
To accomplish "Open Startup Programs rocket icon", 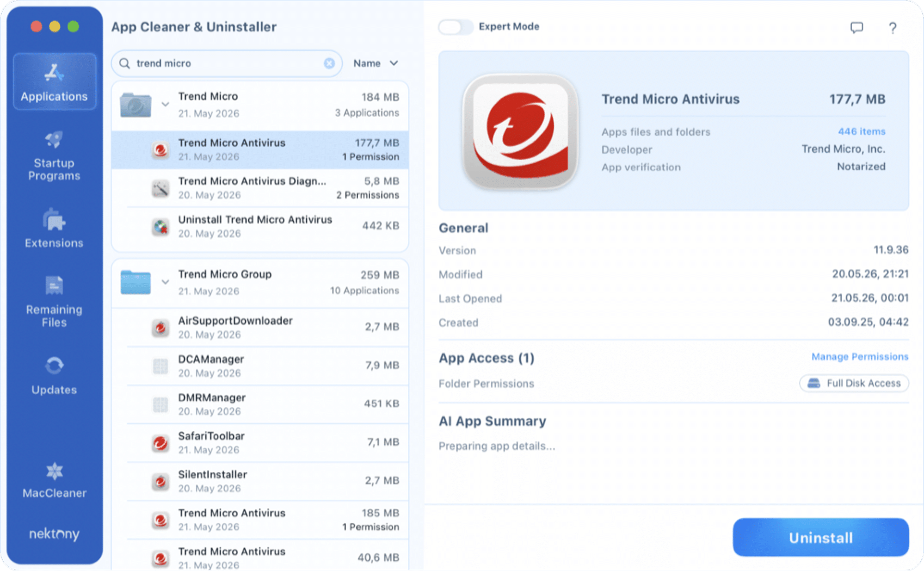I will click(54, 139).
